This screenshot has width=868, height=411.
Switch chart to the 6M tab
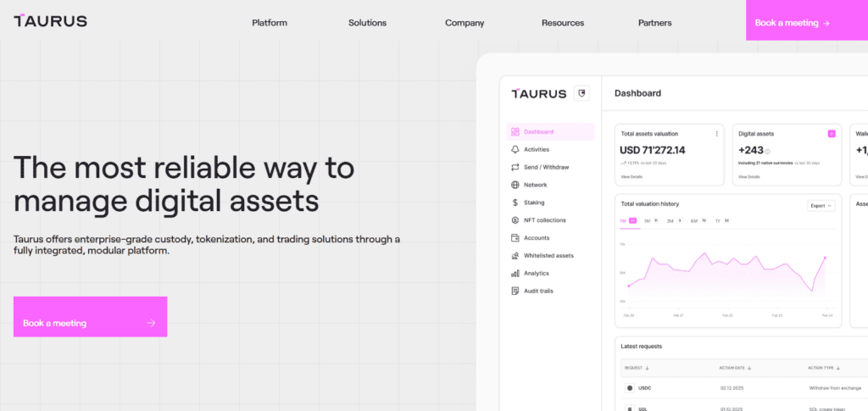click(x=698, y=220)
